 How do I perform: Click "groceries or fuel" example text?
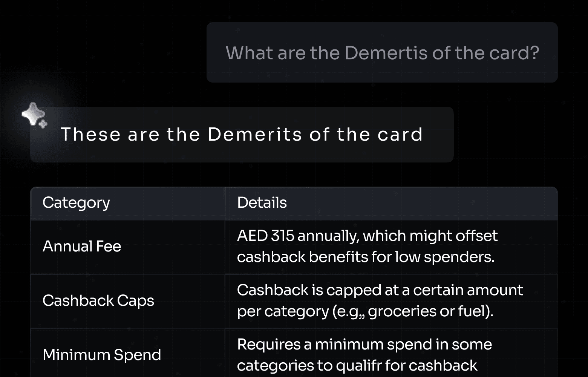tap(427, 311)
